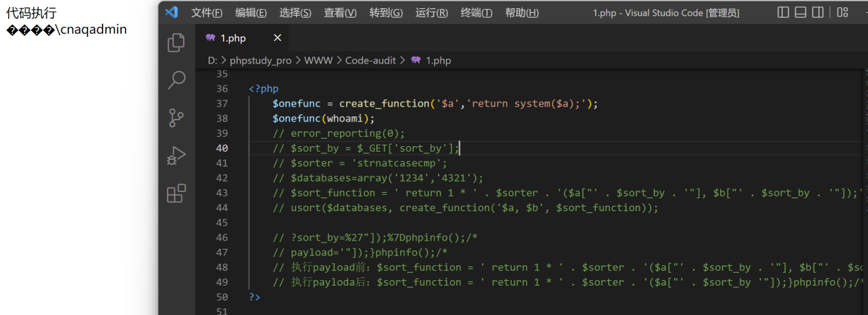Click WWW breadcrumb segment

(x=318, y=60)
